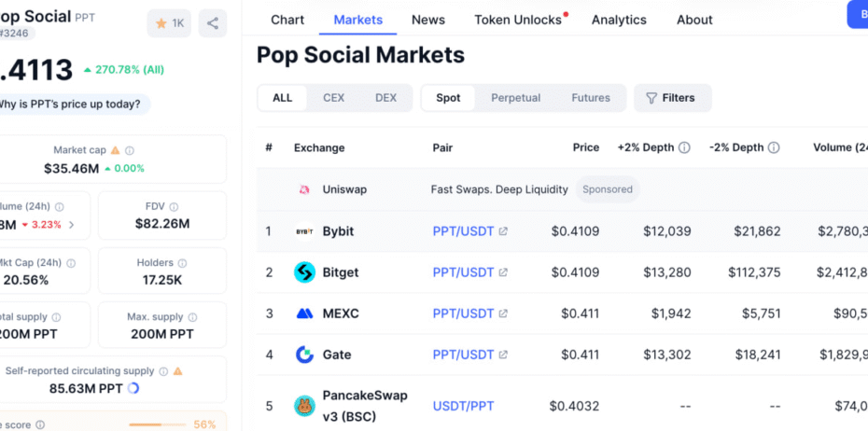Select the CEX exchange filter
Screen dimensions: 868x431
[334, 98]
